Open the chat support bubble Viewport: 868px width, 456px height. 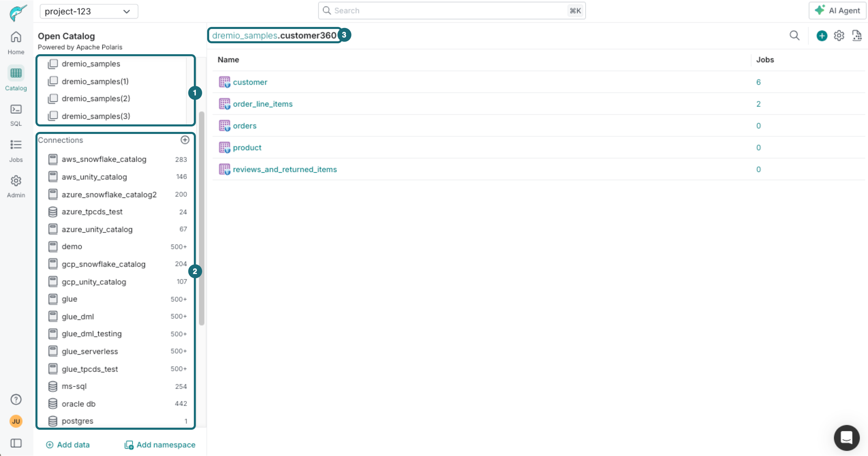pos(847,438)
